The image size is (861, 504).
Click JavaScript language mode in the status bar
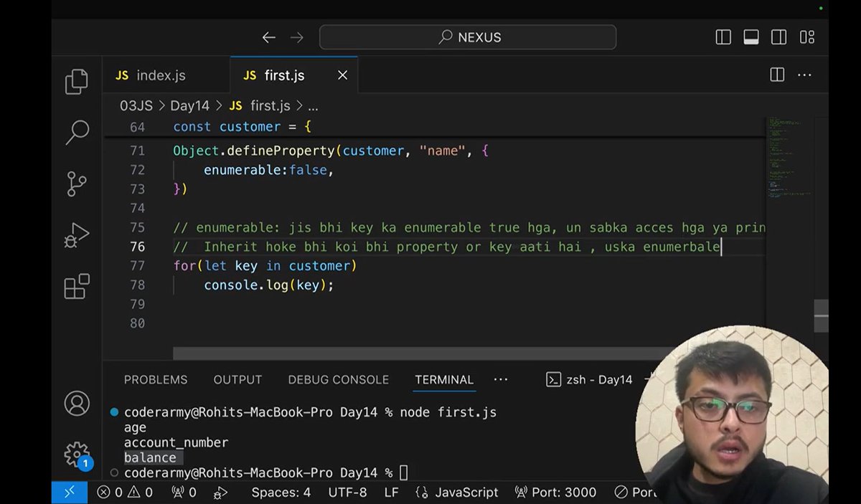[x=466, y=493]
